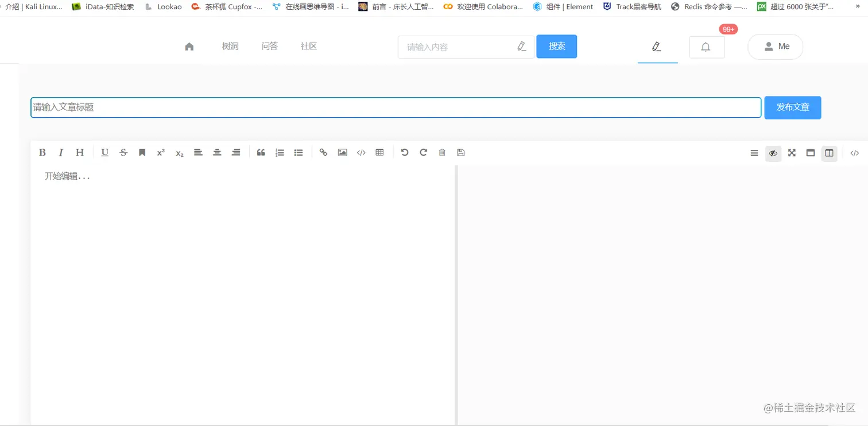Save the document with floppy icon
This screenshot has height=426, width=868.
click(x=460, y=153)
